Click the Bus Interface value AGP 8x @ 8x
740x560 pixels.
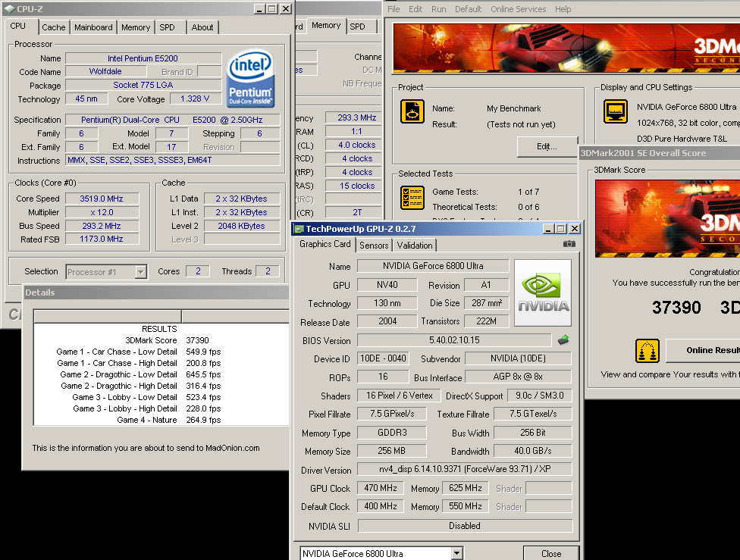pos(518,377)
